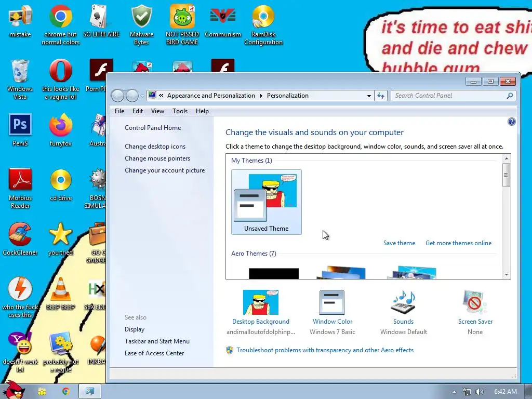532x399 pixels.
Task: Click the theme list scroll-up arrow
Action: coord(506,158)
